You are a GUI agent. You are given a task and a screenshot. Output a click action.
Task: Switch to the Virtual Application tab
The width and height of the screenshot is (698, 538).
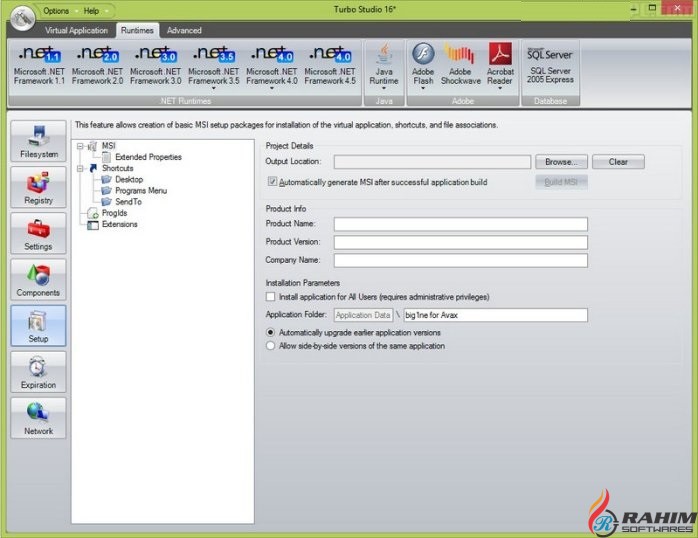[76, 30]
